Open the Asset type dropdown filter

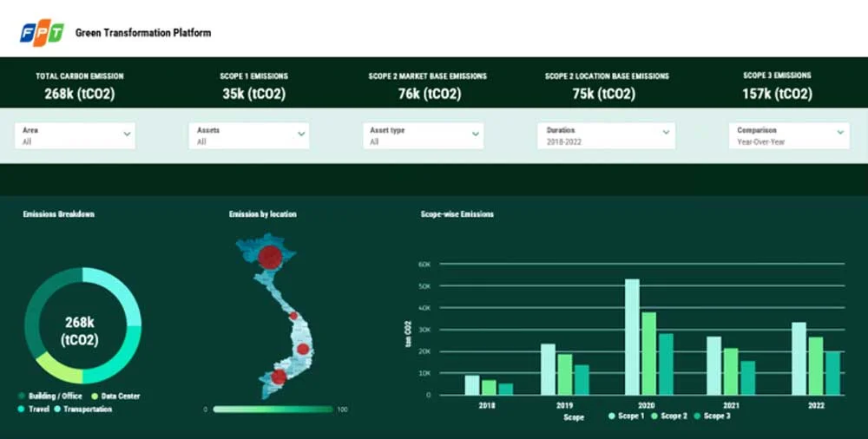423,135
